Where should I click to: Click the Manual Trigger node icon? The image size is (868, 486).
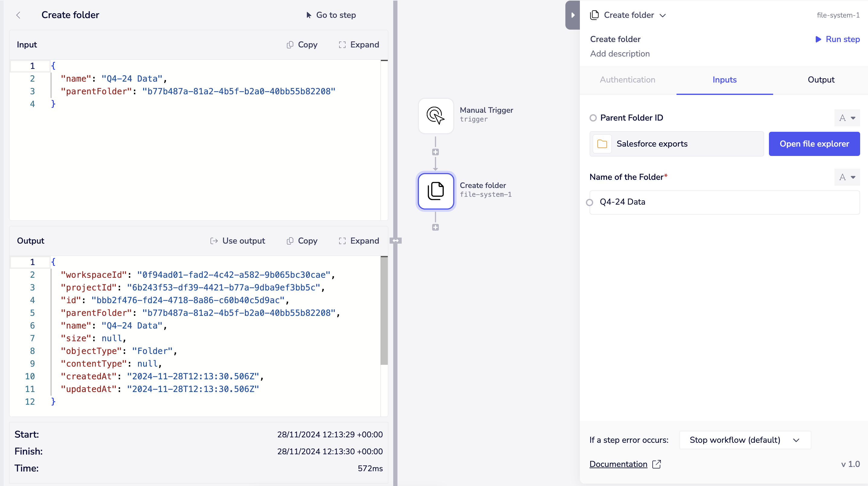[x=435, y=116]
